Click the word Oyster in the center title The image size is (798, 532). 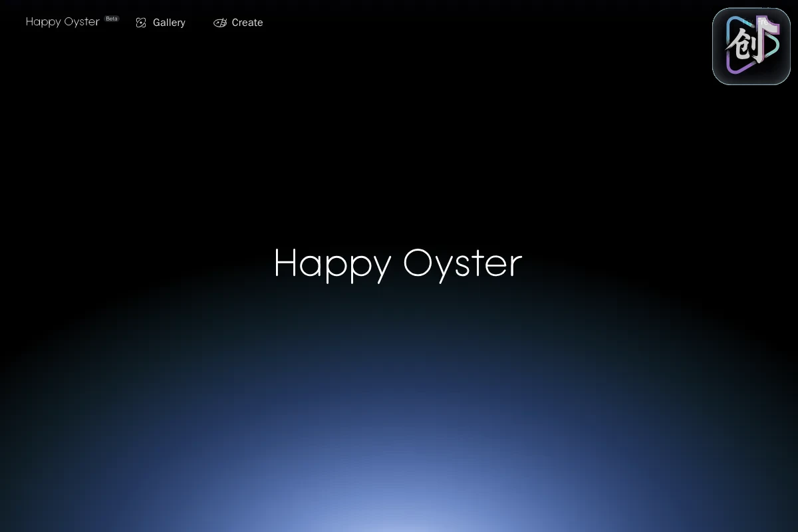click(x=462, y=263)
